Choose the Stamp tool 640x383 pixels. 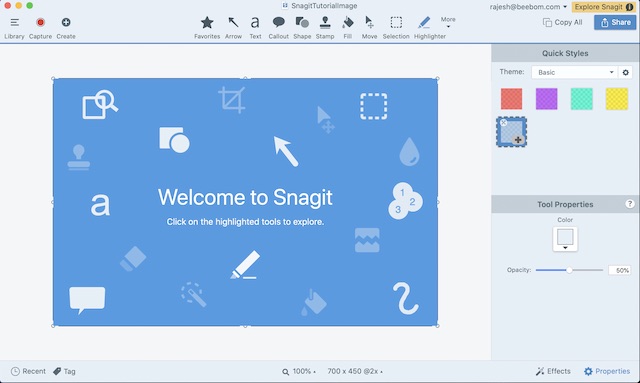pos(325,27)
